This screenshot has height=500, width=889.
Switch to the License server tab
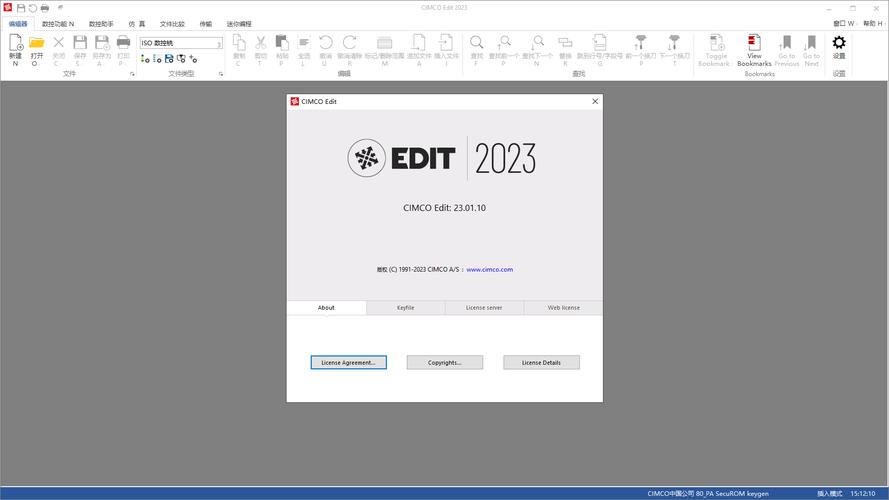click(484, 307)
